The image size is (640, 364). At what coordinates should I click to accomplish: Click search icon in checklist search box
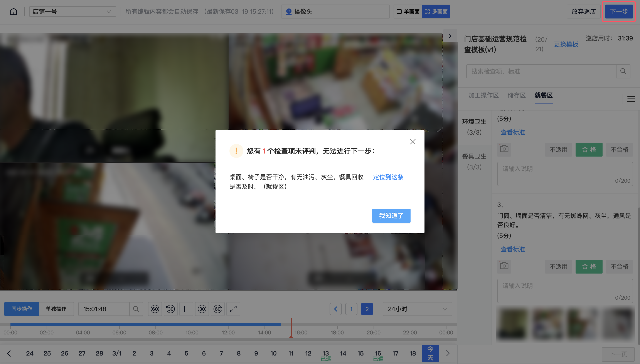coord(623,72)
